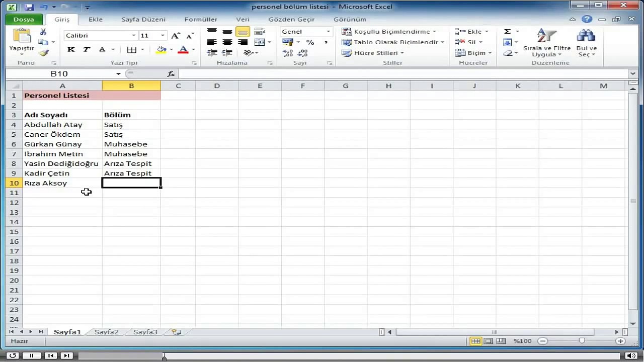This screenshot has width=644, height=362.
Task: Open the fill color dropdown arrow
Action: pos(171,50)
